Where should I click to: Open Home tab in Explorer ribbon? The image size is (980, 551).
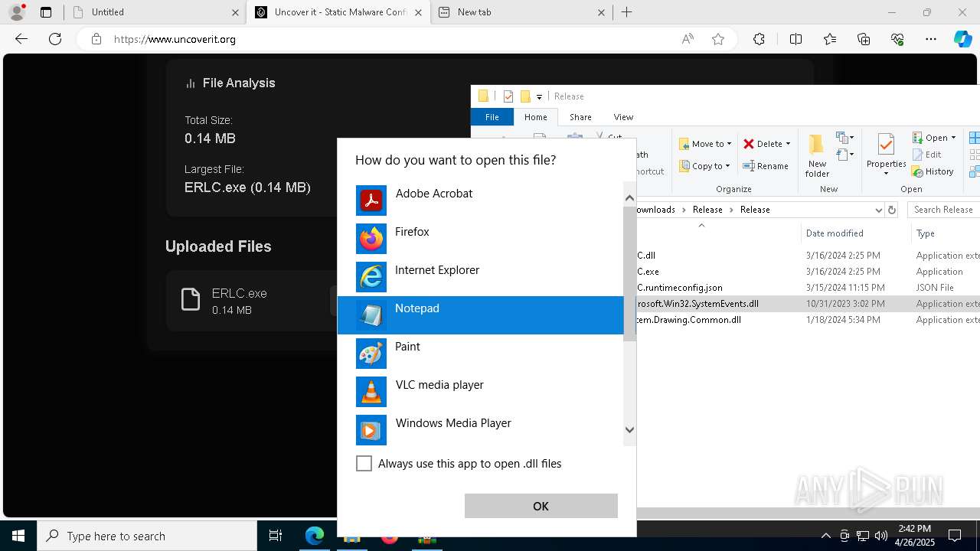(x=535, y=117)
